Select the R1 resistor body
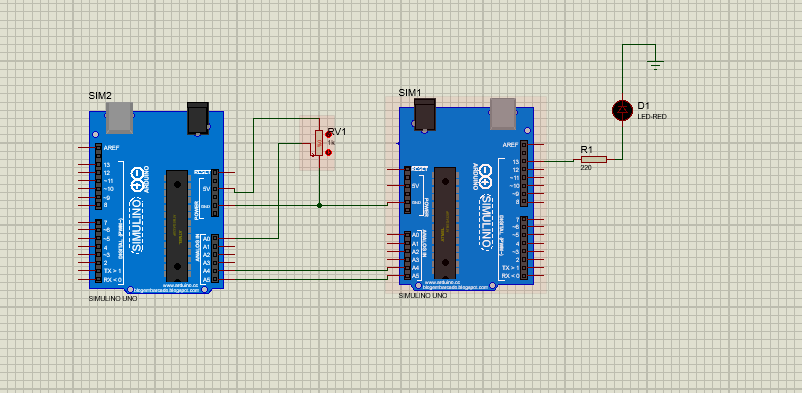802x393 pixels. [x=594, y=159]
